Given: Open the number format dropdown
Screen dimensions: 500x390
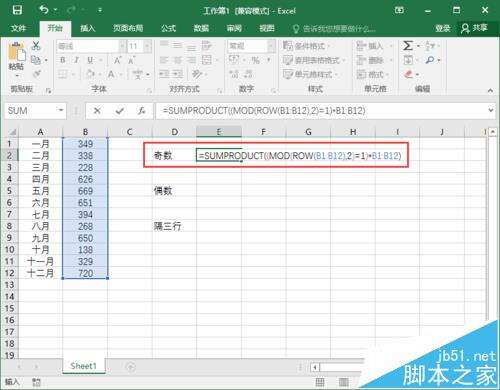Looking at the screenshot, I should pos(272,46).
